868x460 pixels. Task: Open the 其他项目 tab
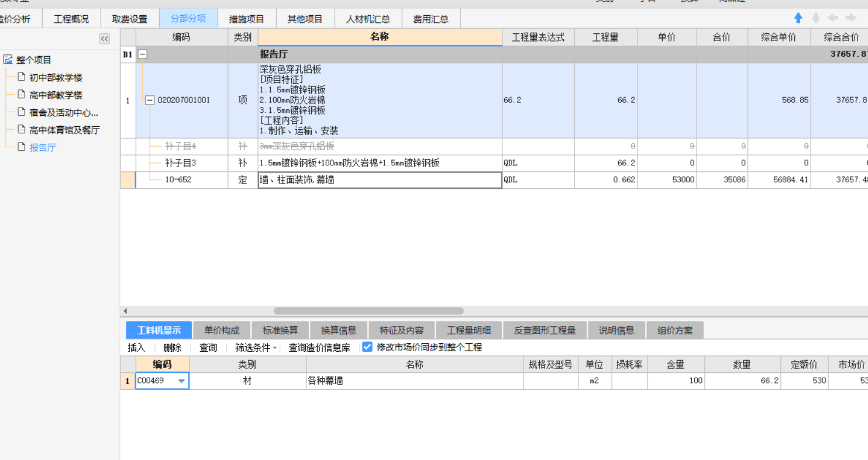click(305, 19)
